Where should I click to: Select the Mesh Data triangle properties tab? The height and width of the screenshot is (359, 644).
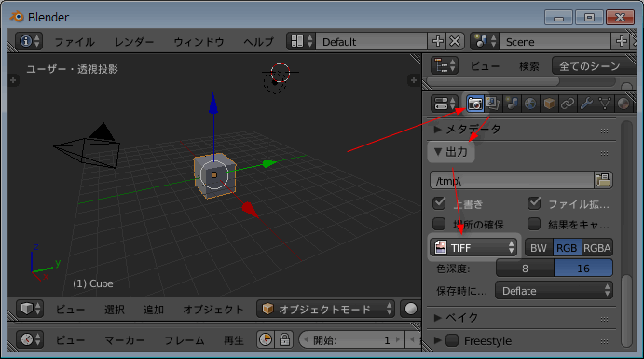pyautogui.click(x=605, y=104)
